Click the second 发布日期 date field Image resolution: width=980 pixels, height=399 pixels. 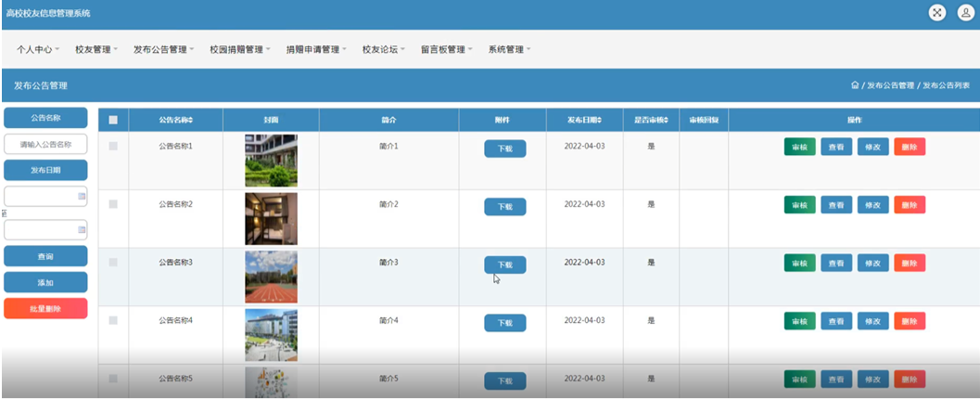[45, 229]
